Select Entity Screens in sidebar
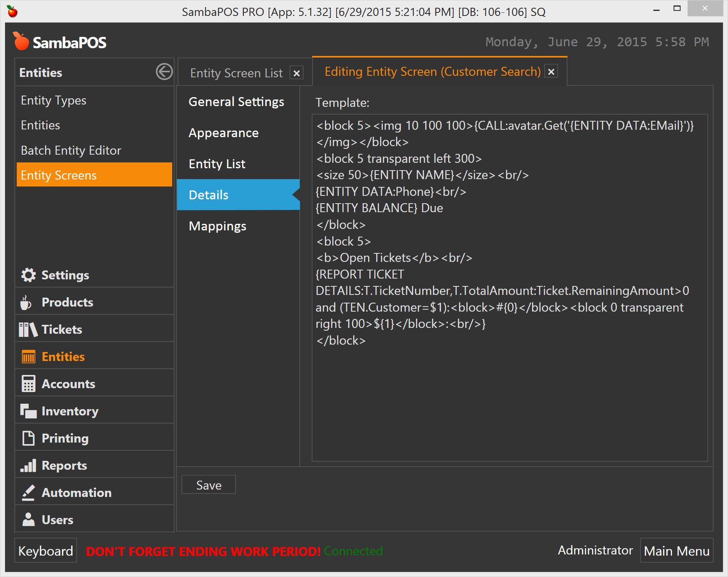Image resolution: width=728 pixels, height=577 pixels. coord(94,175)
